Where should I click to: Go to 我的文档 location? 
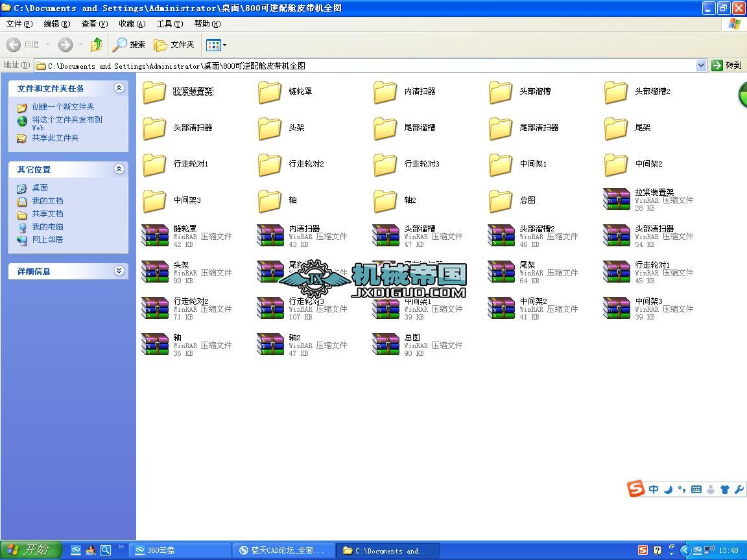[47, 200]
